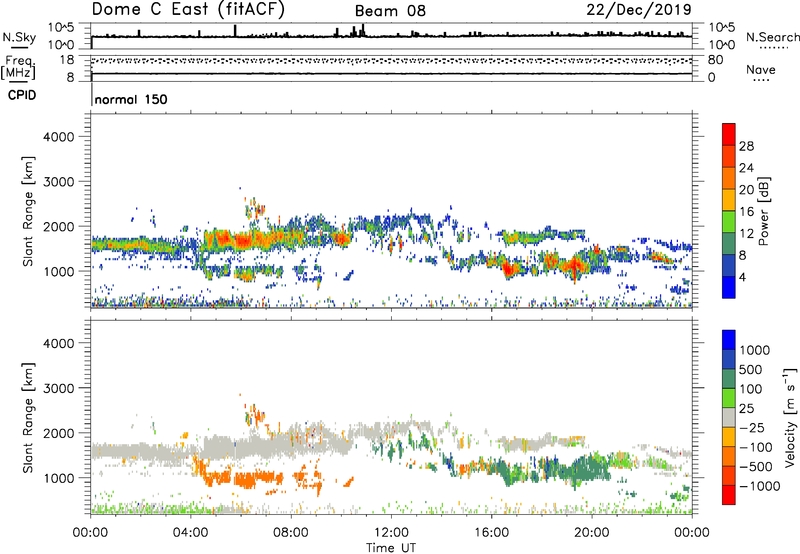800x554 pixels.
Task: Select the "Freq. [MHz]" axis label
Action: point(18,67)
